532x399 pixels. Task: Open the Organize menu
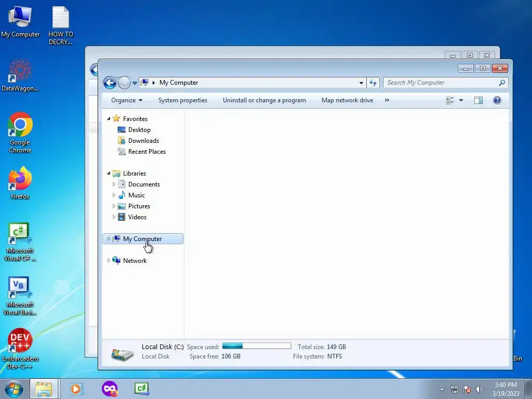[x=127, y=100]
